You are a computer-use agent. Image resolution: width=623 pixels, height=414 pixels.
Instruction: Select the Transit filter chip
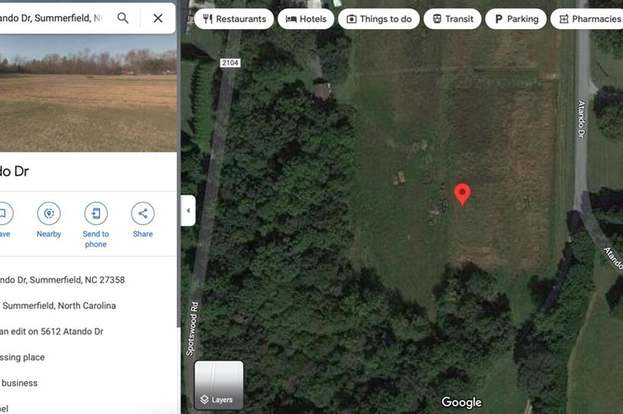click(x=453, y=19)
